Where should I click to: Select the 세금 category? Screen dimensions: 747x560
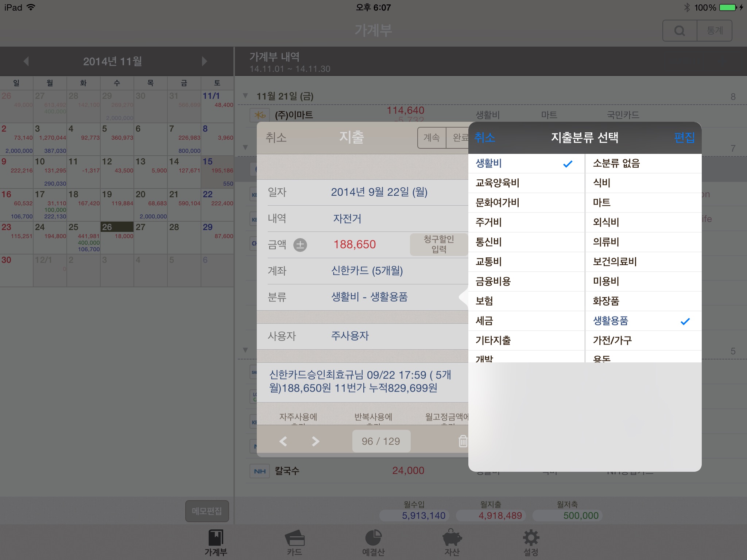pyautogui.click(x=527, y=321)
